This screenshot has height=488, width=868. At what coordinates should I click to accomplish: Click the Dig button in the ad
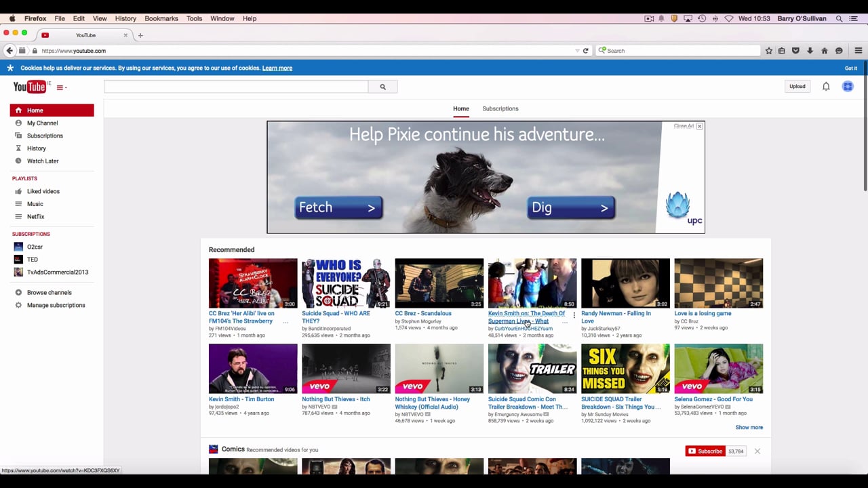point(570,207)
